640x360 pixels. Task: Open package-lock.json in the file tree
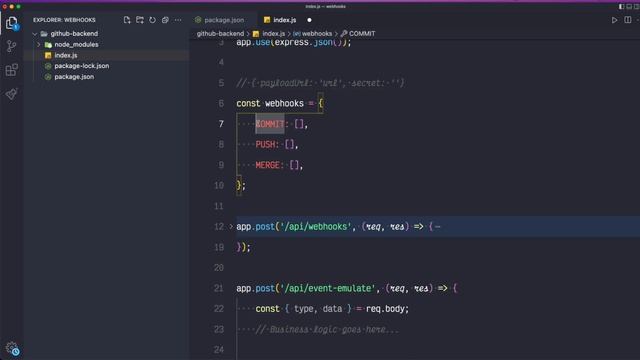tap(82, 66)
